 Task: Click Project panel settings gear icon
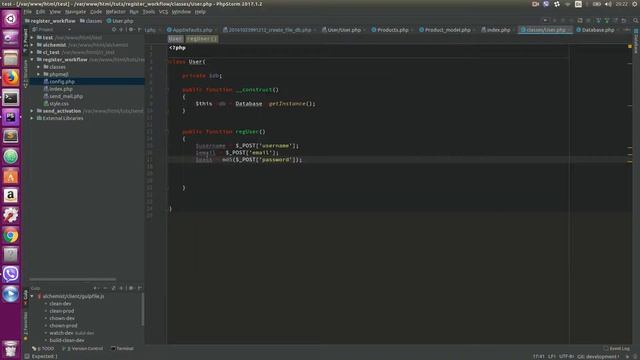pyautogui.click(x=131, y=30)
